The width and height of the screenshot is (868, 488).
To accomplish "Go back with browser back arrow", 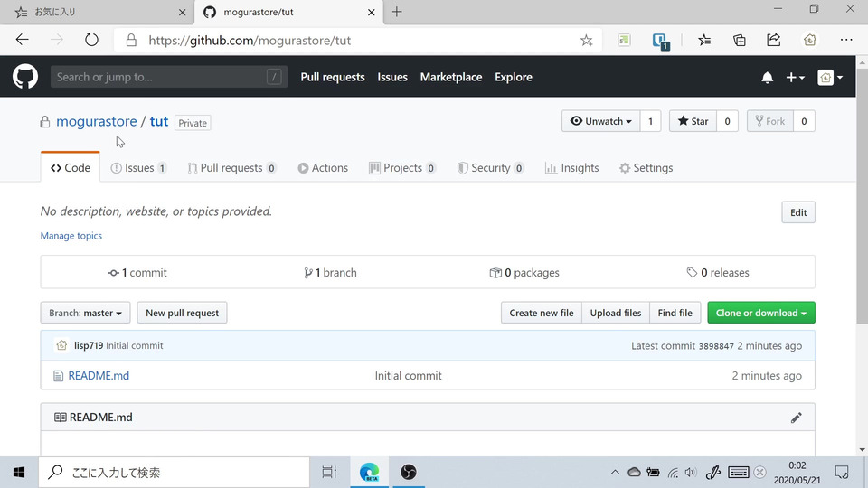I will click(x=22, y=40).
